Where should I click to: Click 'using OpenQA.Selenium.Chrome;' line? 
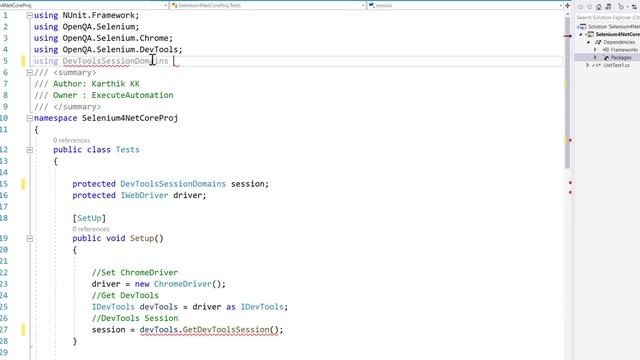(x=103, y=38)
